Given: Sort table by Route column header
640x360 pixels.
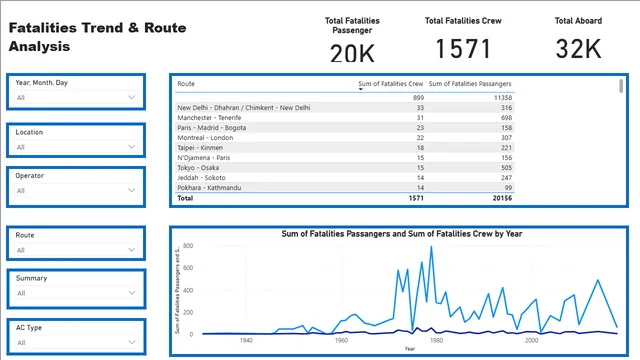Looking at the screenshot, I should [186, 84].
